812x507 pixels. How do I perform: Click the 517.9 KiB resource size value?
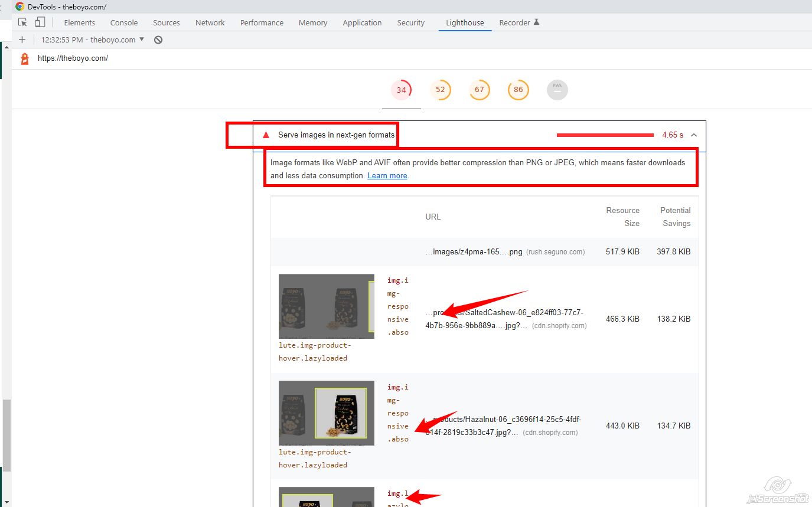[x=622, y=251]
